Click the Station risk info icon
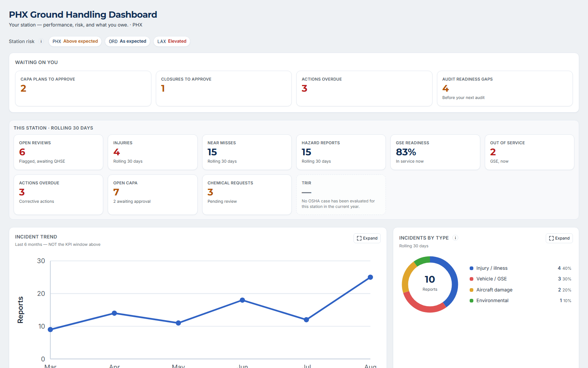This screenshot has height=368, width=588. click(x=41, y=41)
